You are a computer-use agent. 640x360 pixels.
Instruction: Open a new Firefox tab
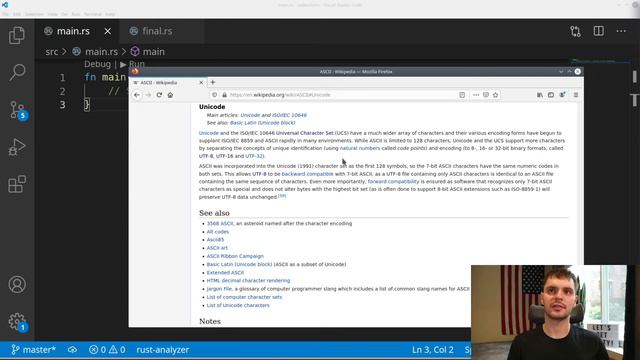213,82
